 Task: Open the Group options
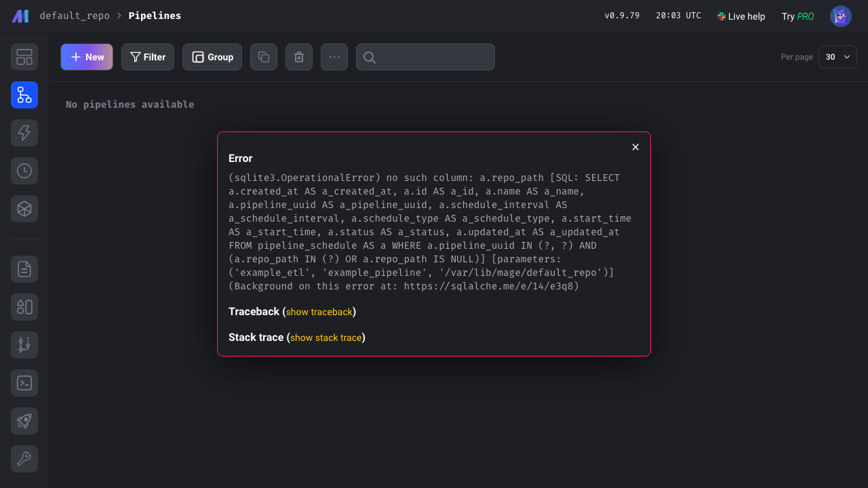(x=212, y=57)
